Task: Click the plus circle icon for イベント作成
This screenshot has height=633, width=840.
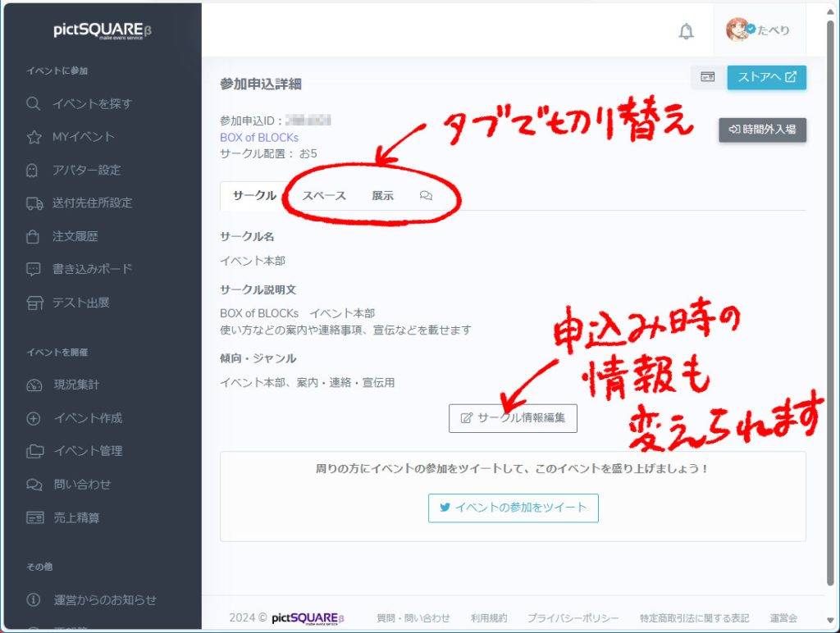Action: 34,418
